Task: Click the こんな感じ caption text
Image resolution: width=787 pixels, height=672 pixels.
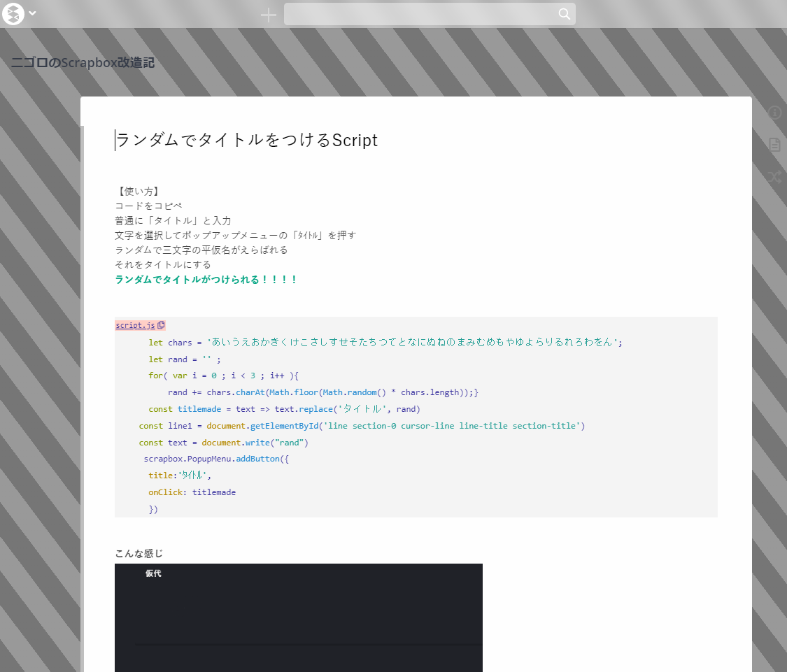Action: (x=139, y=554)
